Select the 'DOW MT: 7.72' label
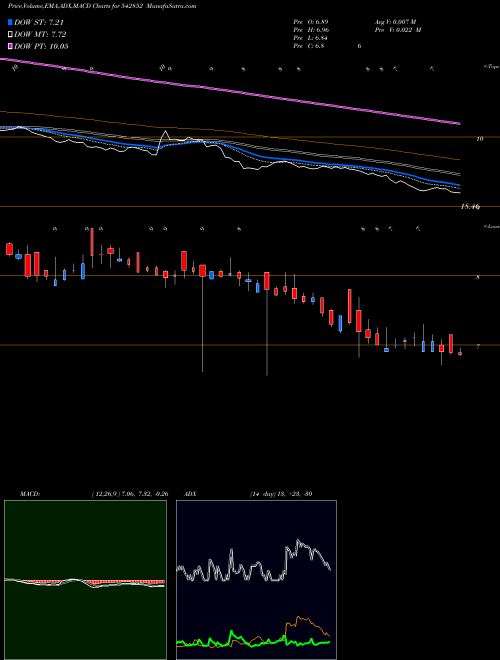Screen dimensions: 500x660 (x=40, y=35)
